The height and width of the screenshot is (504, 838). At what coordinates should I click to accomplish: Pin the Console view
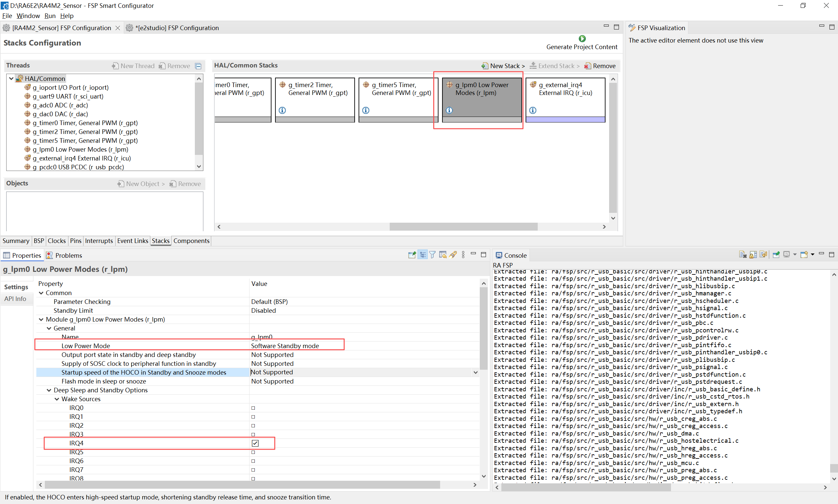776,255
